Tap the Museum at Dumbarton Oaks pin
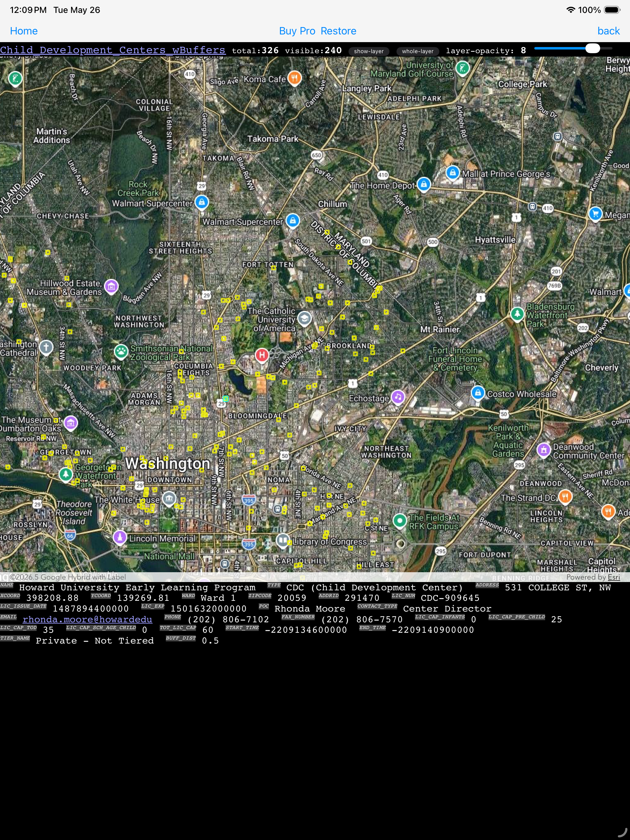The image size is (630, 840). pyautogui.click(x=71, y=423)
